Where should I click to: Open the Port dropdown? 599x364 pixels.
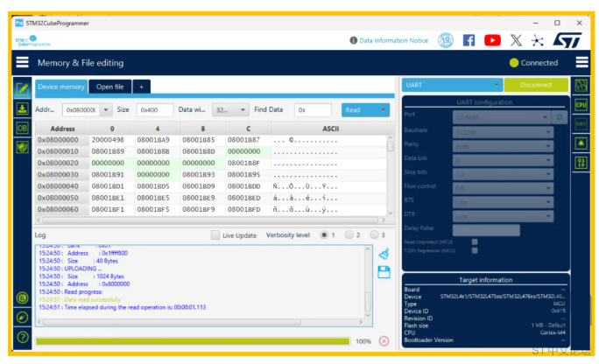coord(501,117)
